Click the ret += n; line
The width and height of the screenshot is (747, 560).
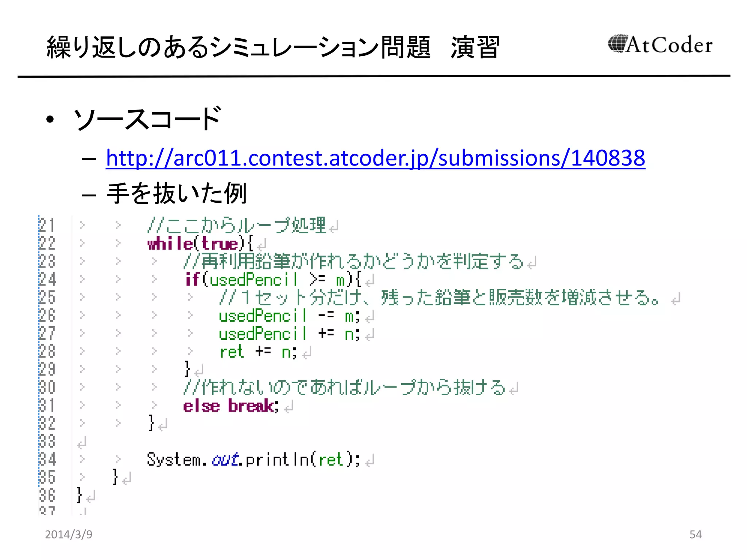tap(258, 352)
